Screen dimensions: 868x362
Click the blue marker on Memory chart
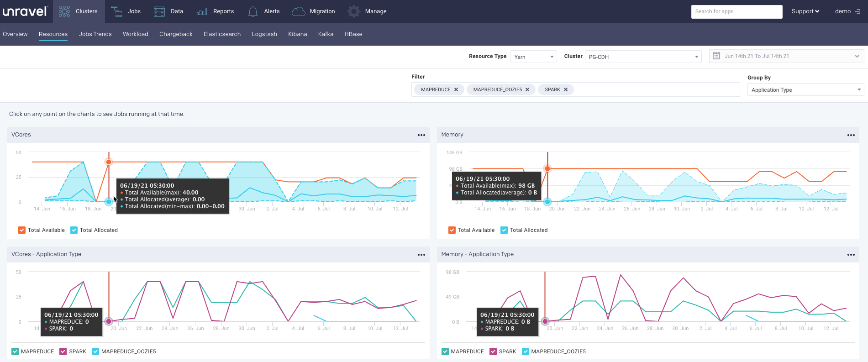547,201
